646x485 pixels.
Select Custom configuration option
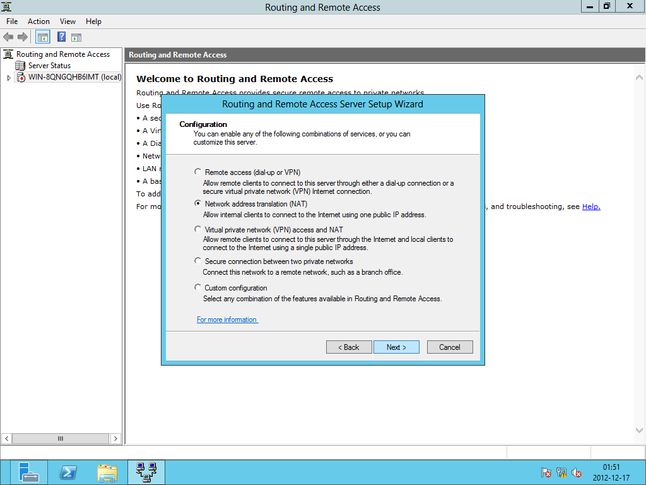coord(198,287)
